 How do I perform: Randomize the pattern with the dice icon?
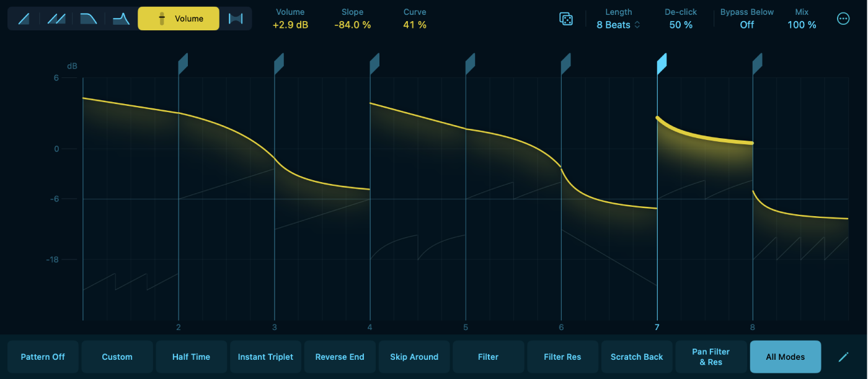566,19
